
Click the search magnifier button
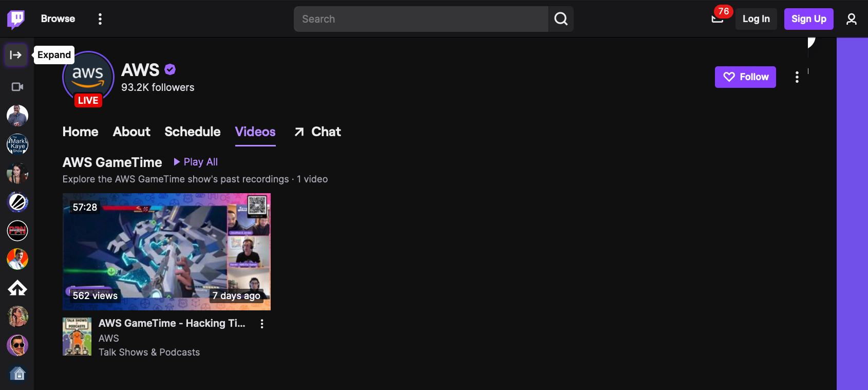pos(561,19)
